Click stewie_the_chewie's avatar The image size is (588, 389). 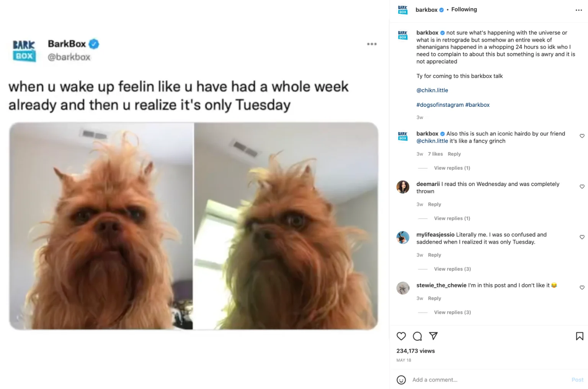(403, 288)
